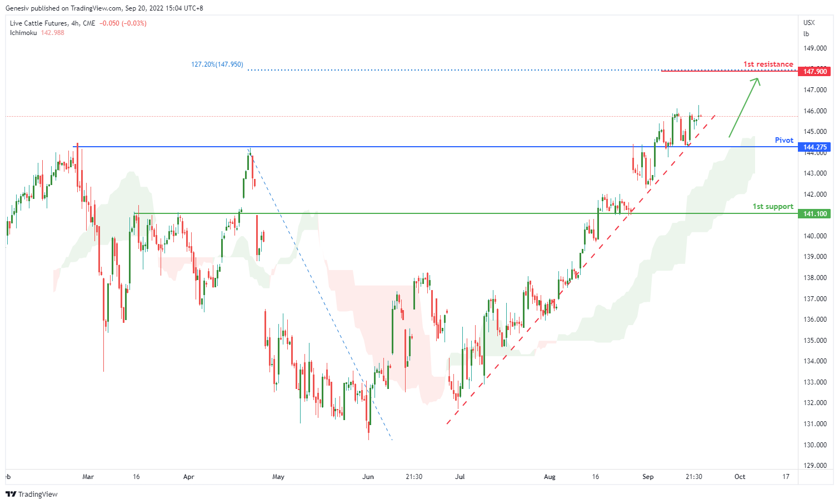Image resolution: width=839 pixels, height=504 pixels.
Task: Click the 127.20%(147.950) Fibonacci label
Action: click(217, 64)
